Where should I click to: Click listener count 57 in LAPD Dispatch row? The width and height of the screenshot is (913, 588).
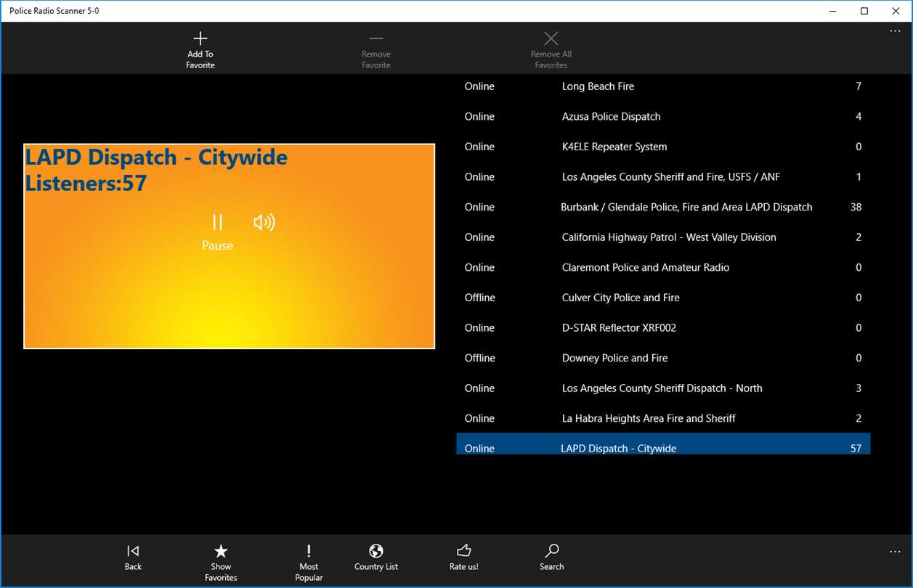point(856,449)
